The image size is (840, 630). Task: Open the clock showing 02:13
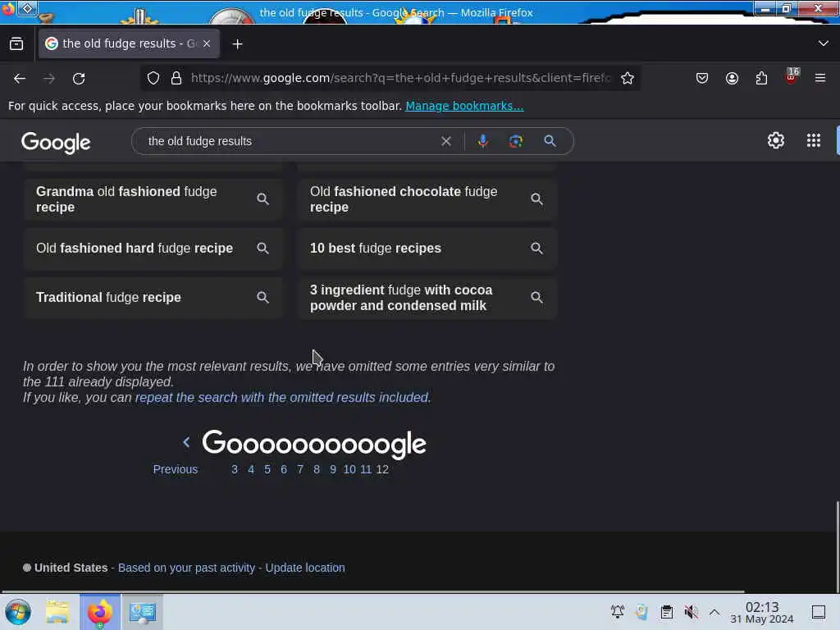(x=762, y=612)
